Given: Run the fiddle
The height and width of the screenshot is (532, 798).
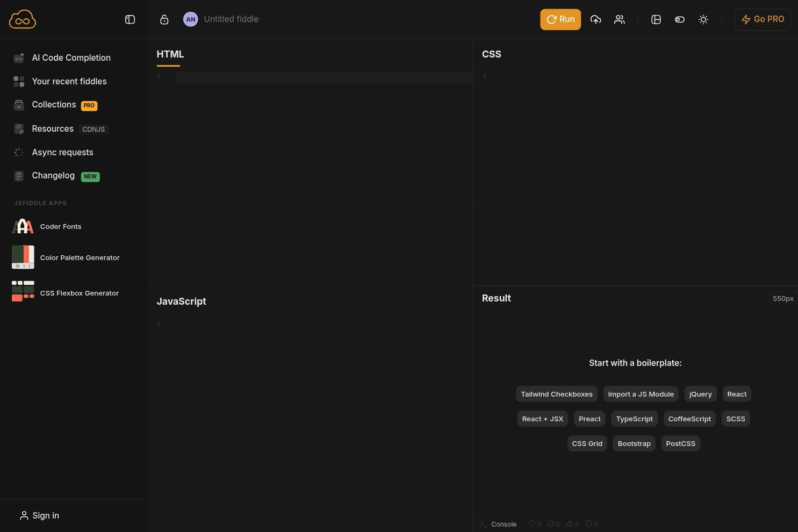Looking at the screenshot, I should [560, 19].
